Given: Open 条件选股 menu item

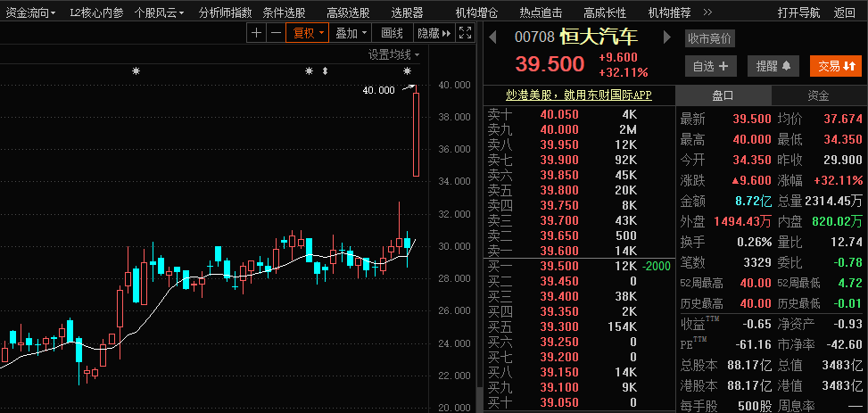Looking at the screenshot, I should 284,12.
